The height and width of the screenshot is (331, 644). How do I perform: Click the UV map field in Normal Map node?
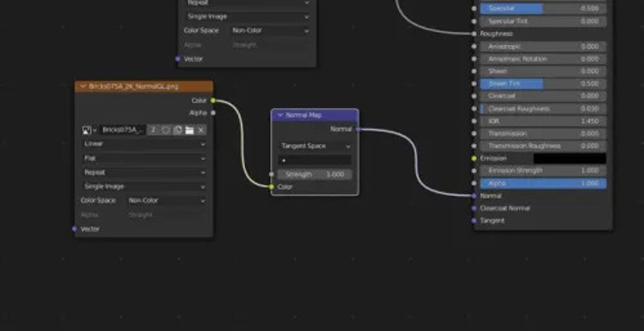coord(315,160)
